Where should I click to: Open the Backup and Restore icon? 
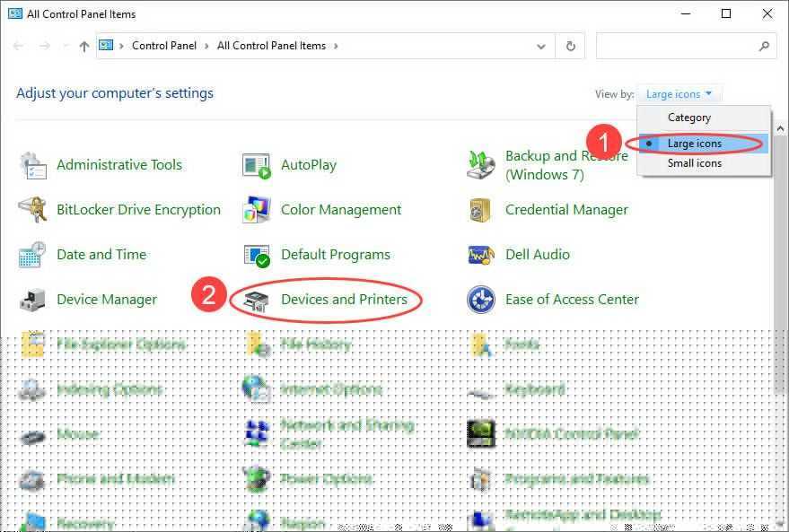tap(481, 165)
